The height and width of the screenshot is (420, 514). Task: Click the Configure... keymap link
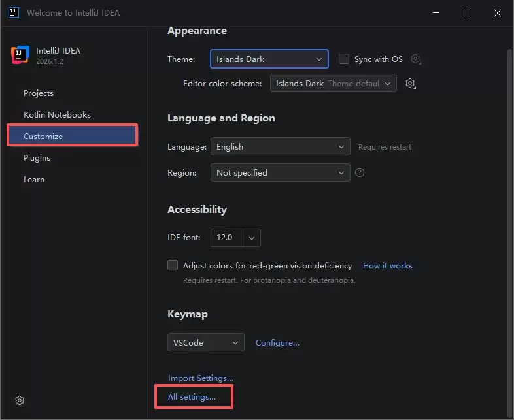tap(277, 343)
